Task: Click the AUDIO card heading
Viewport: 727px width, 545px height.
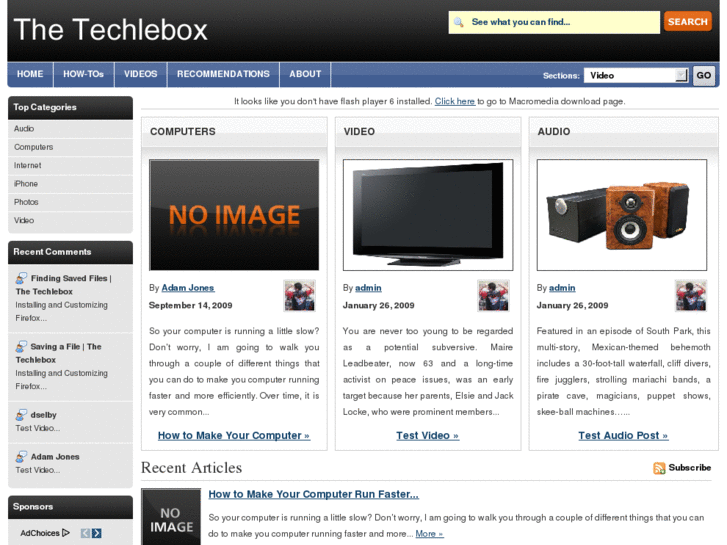Action: (x=554, y=131)
